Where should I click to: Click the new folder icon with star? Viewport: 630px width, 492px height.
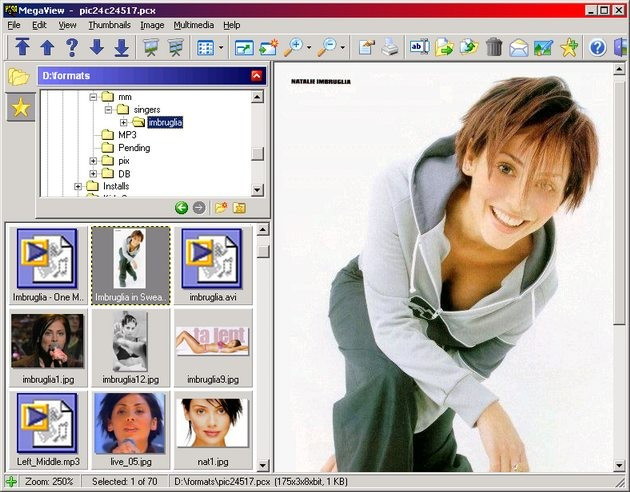point(221,208)
